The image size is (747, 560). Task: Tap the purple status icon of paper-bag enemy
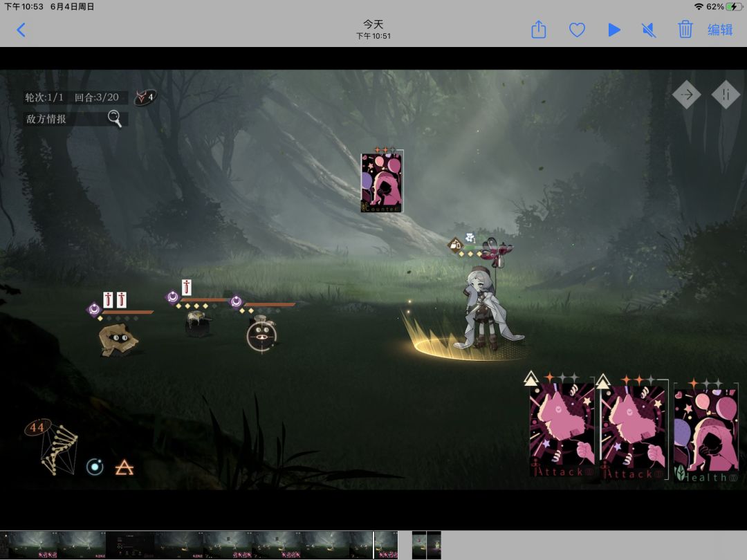[x=94, y=310]
